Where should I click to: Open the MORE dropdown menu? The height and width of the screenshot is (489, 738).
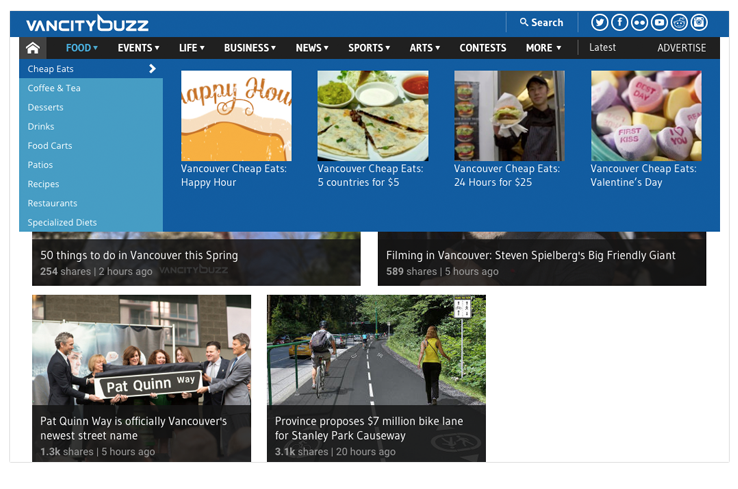pyautogui.click(x=544, y=48)
